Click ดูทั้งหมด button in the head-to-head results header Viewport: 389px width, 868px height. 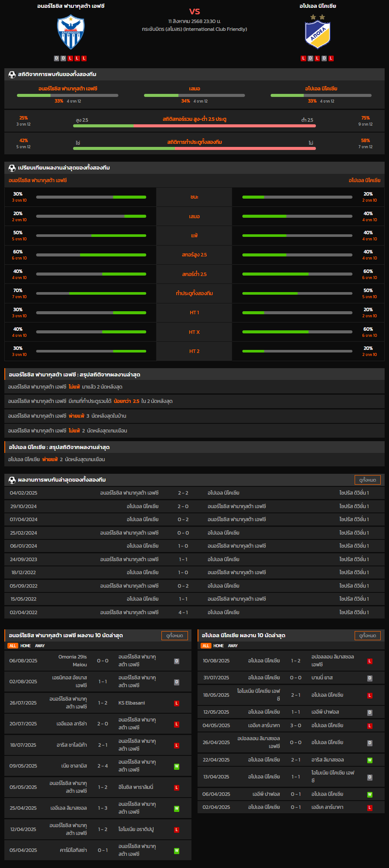[x=368, y=480]
